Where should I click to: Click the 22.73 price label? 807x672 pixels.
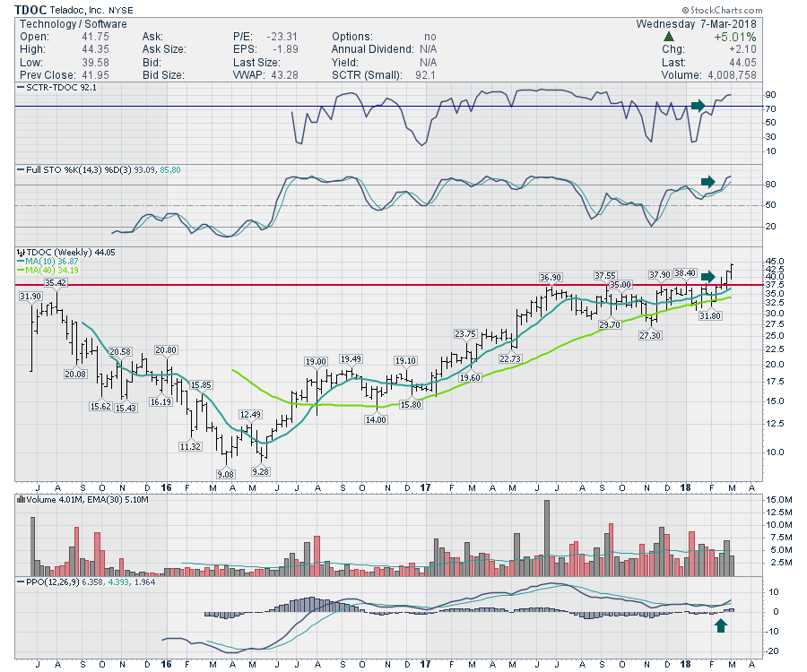pyautogui.click(x=510, y=359)
